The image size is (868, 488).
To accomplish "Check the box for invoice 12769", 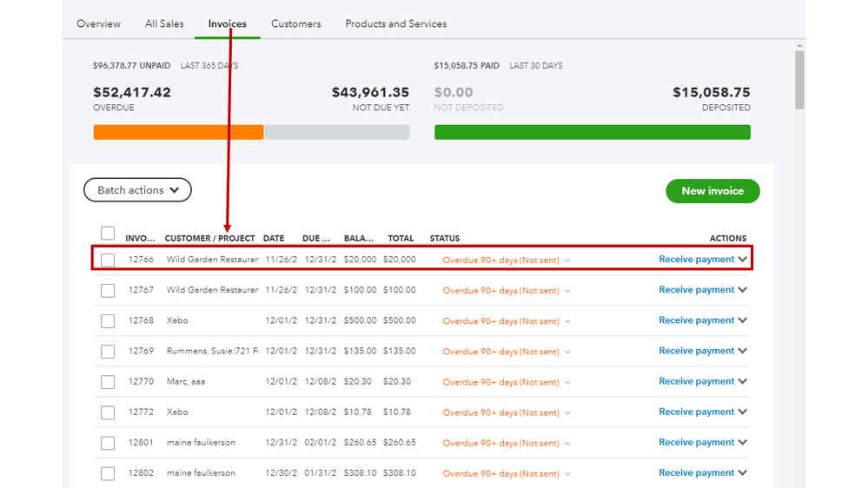I will click(108, 352).
